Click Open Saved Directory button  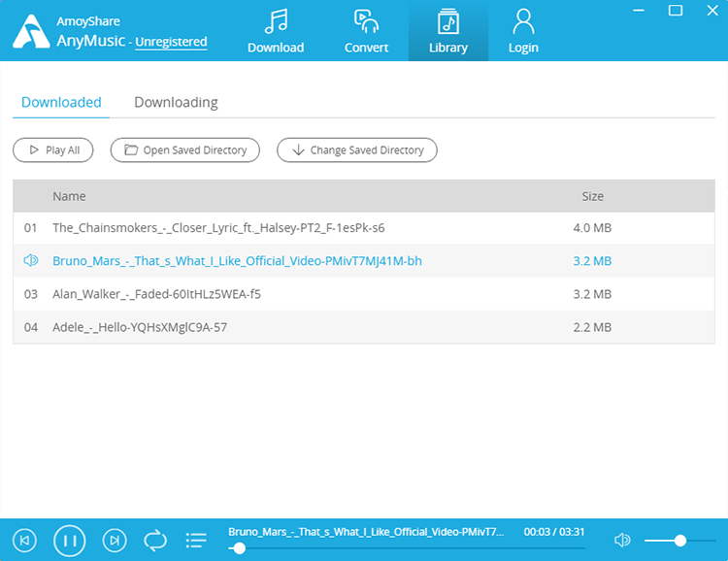[x=184, y=150]
